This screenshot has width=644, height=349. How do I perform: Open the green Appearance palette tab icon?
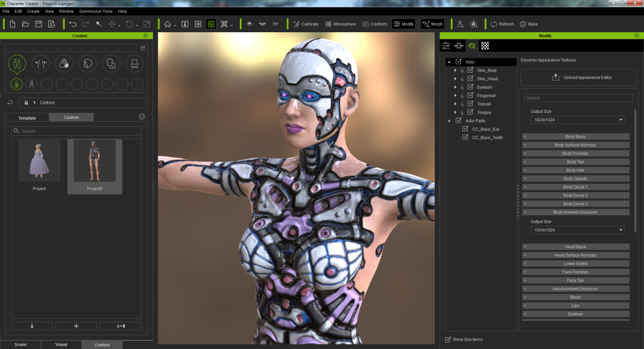pos(472,46)
